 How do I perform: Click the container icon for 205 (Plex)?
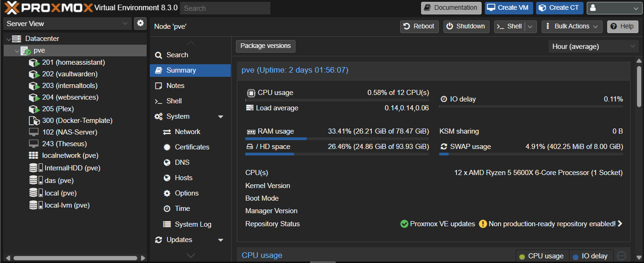click(34, 109)
